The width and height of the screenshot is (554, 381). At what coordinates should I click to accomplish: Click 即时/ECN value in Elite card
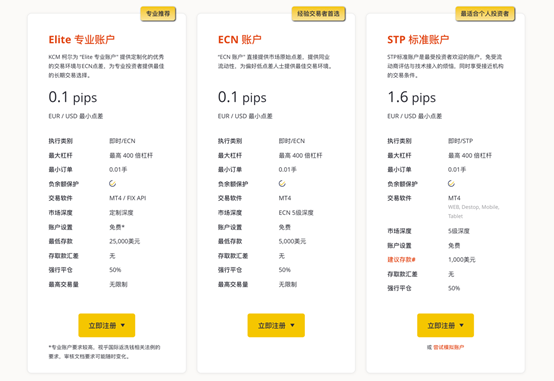(122, 141)
